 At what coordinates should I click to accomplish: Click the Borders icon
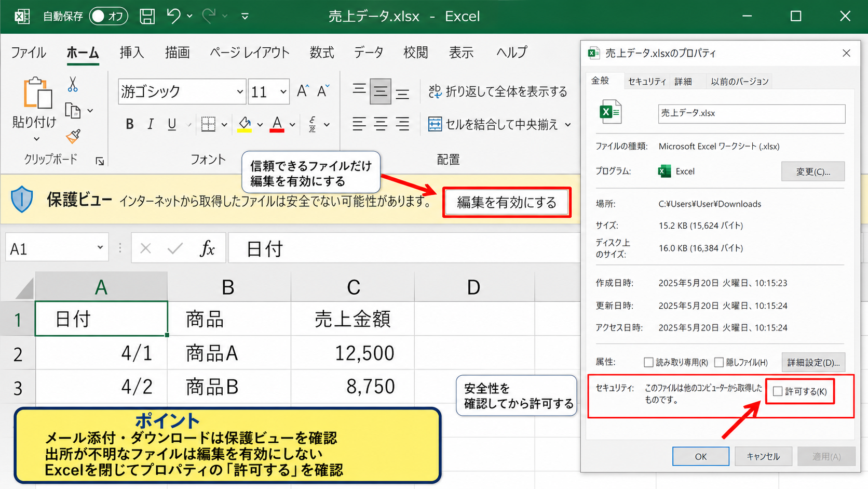click(x=208, y=124)
